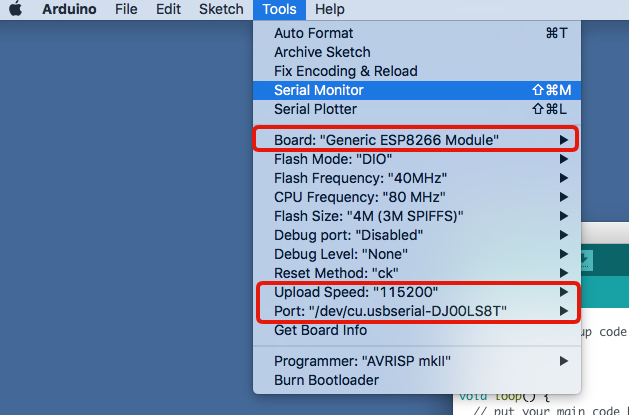Expand CPU Frequency: 80 MHz submenu
Viewport: 629px width, 415px height.
417,197
